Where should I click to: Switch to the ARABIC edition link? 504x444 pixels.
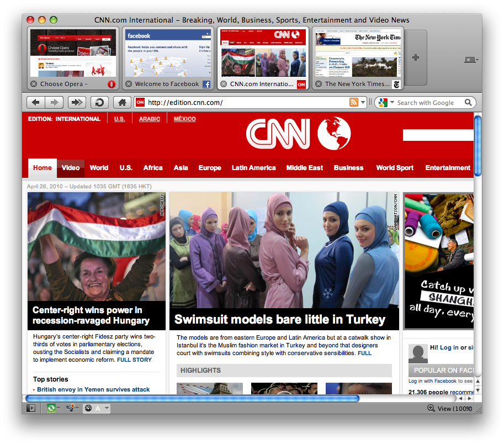(x=150, y=119)
